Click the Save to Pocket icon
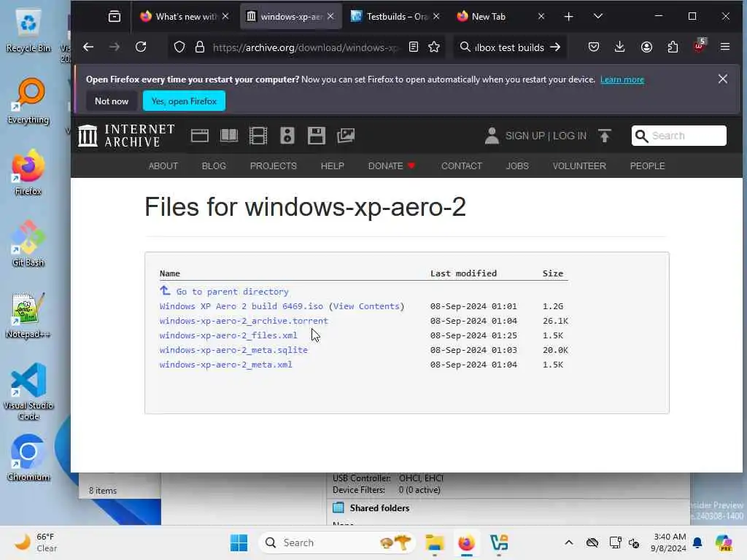 click(594, 47)
